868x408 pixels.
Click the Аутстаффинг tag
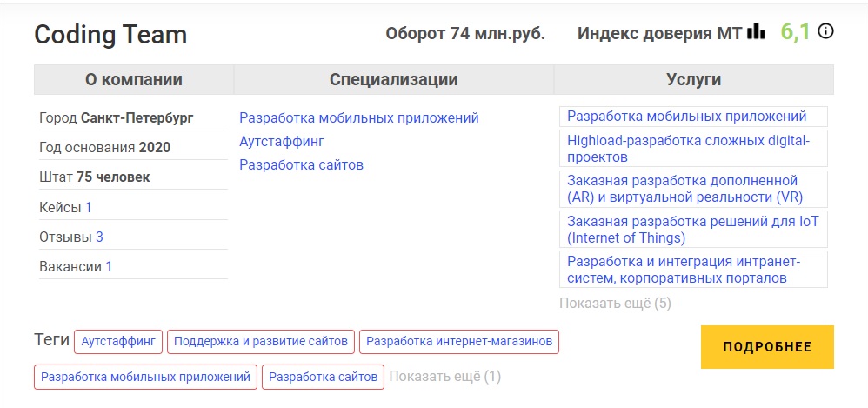pos(118,342)
